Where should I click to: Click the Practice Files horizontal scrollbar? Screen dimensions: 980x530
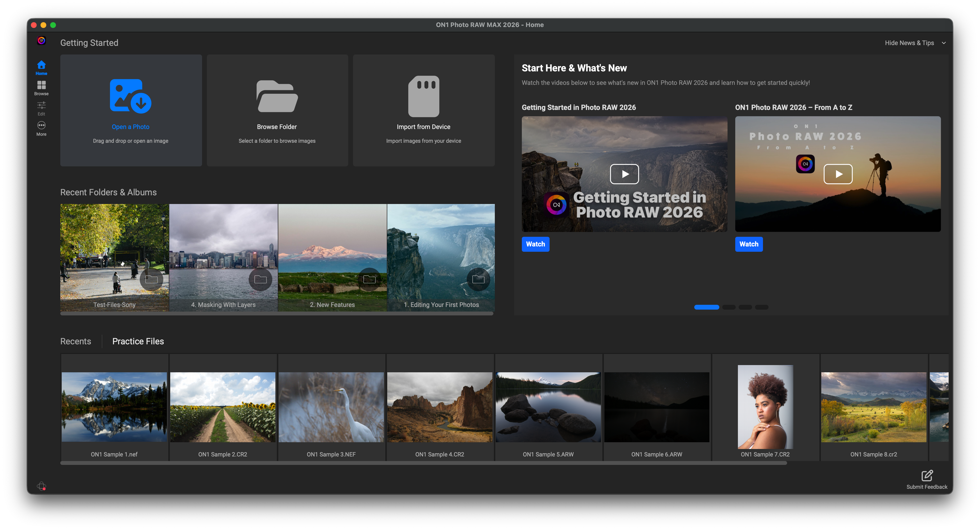pos(423,463)
